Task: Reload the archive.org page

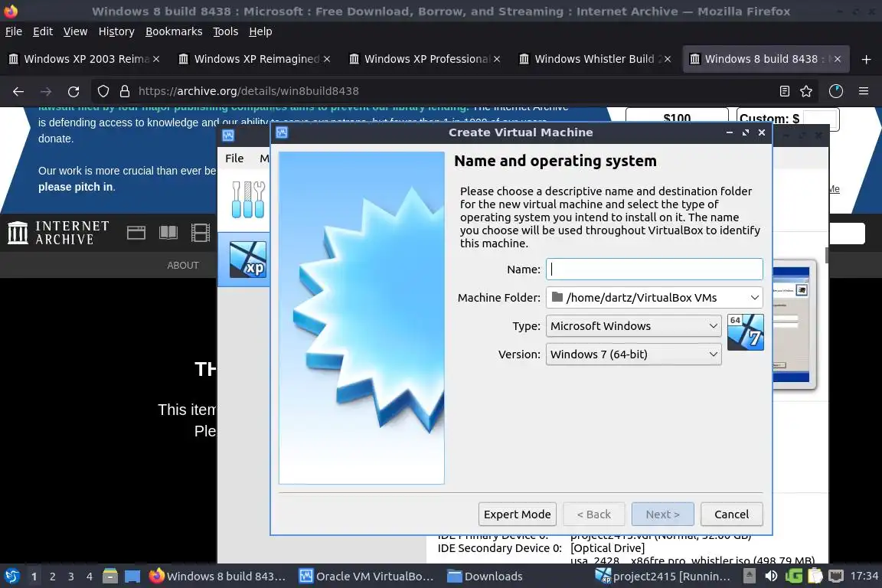Action: coord(73,91)
